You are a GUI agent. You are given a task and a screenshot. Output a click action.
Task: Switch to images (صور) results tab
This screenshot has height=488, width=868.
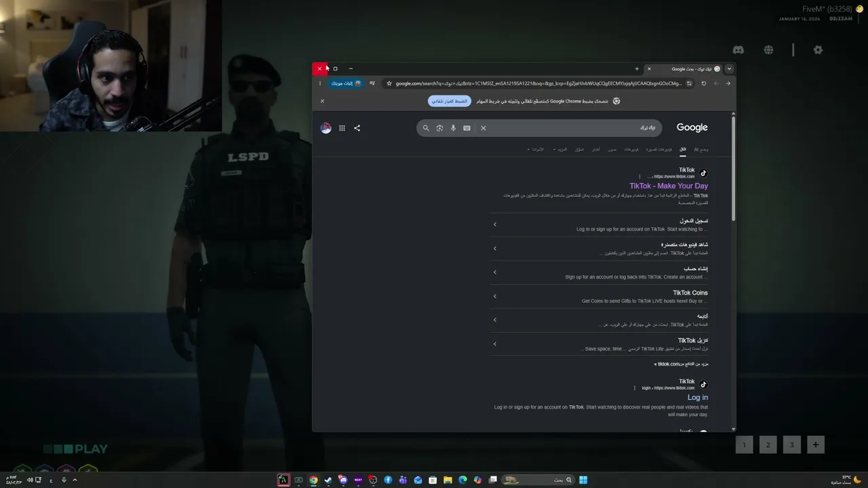click(x=612, y=149)
